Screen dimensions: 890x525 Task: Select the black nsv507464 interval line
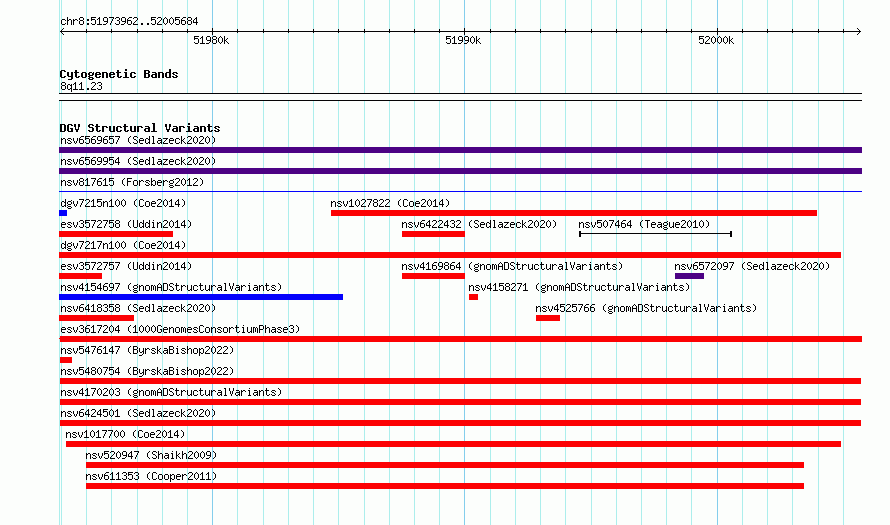656,234
